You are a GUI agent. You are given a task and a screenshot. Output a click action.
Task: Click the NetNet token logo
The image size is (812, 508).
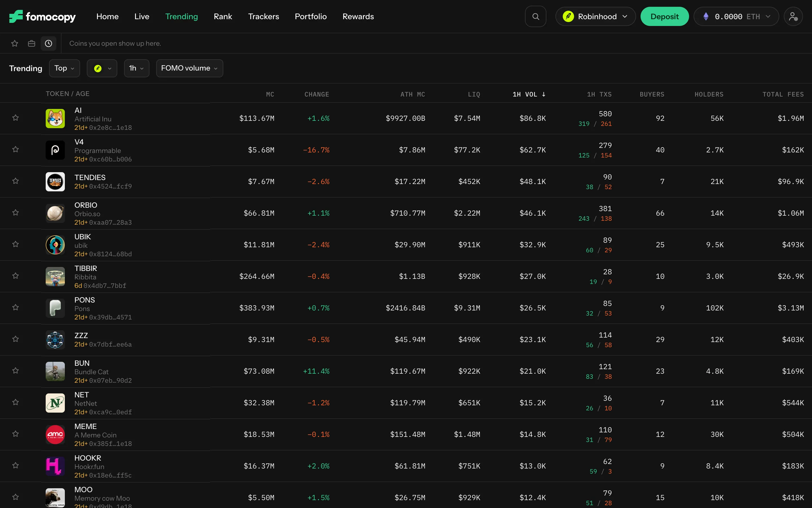pos(55,402)
